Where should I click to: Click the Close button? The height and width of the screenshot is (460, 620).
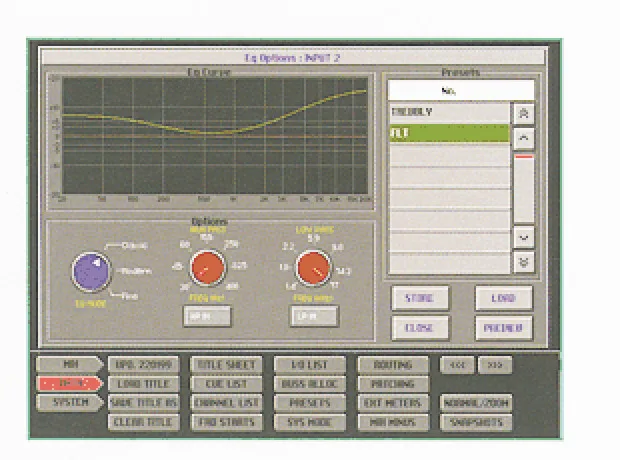420,328
